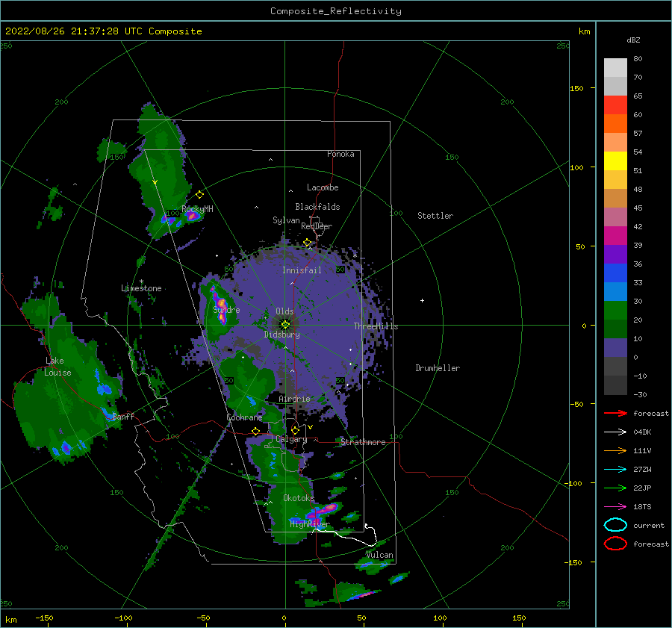Viewport: 672px width, 628px height.
Task: Click the orange 60-57 dBZ color swatch
Action: click(615, 124)
